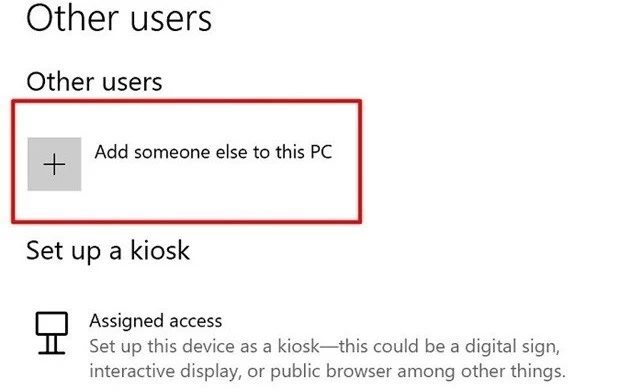Image resolution: width=623 pixels, height=392 pixels.
Task: Click the plus sign inside the gray square
Action: [x=54, y=164]
